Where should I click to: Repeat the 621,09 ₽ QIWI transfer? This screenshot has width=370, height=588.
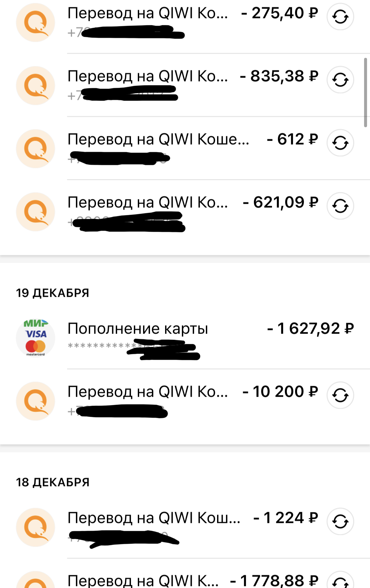click(340, 206)
